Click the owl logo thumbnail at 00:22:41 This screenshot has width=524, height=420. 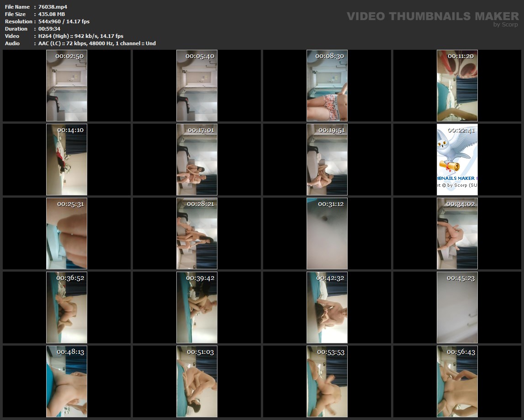point(457,159)
